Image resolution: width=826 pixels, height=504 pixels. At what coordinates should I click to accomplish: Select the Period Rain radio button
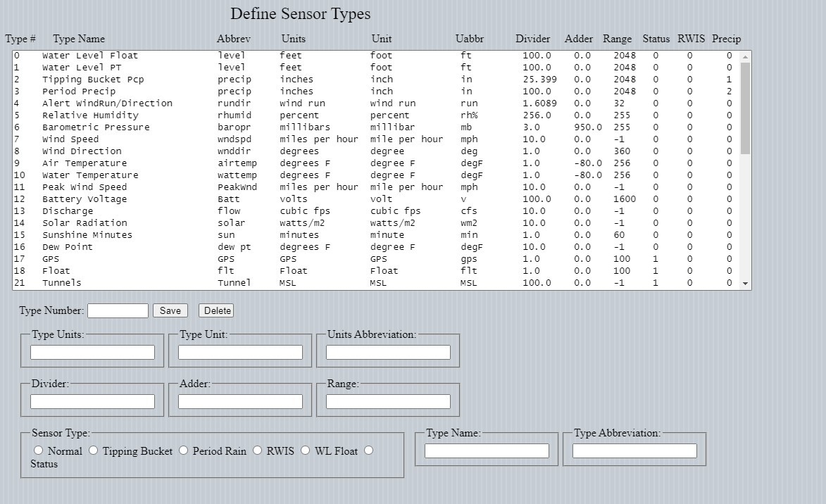click(x=184, y=451)
